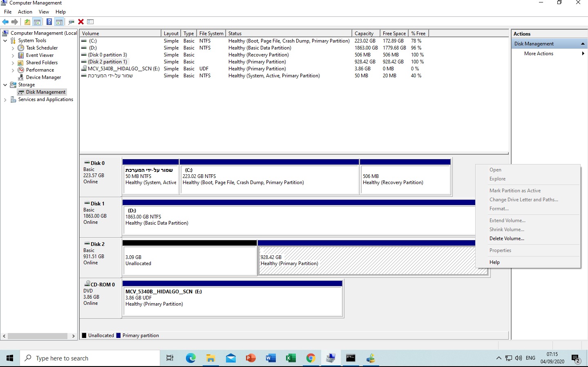
Task: Click the drive icon beside (C:) volume
Action: 84,41
